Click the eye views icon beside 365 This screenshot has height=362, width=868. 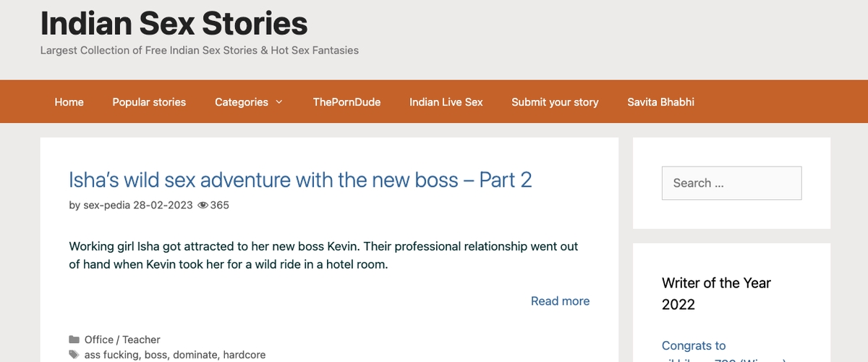click(203, 205)
